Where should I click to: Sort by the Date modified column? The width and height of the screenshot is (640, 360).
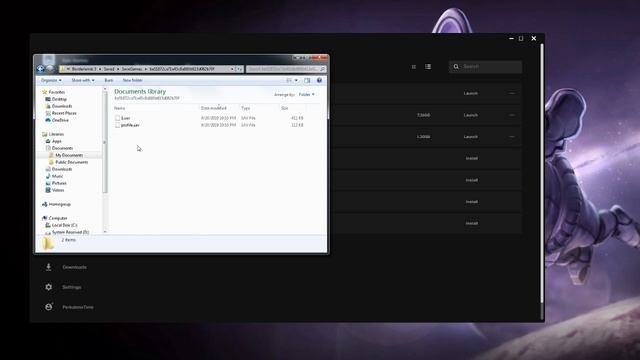click(x=213, y=108)
